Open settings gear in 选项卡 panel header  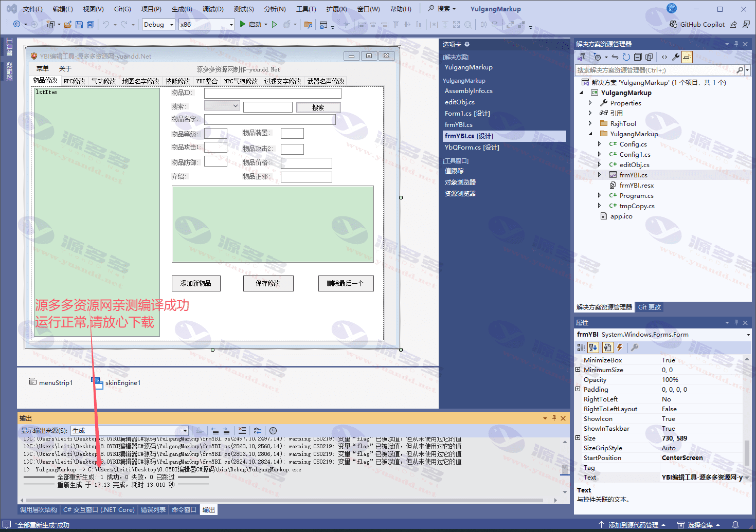pos(467,44)
